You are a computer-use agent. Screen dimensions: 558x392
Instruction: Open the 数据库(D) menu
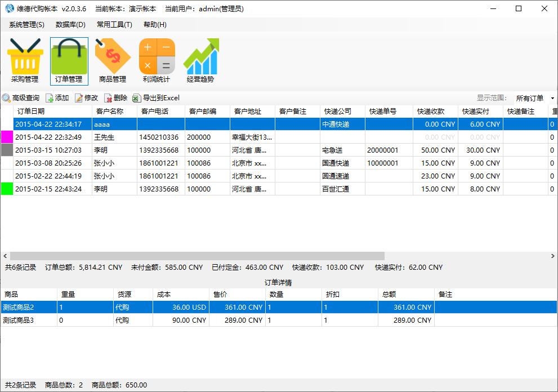70,25
